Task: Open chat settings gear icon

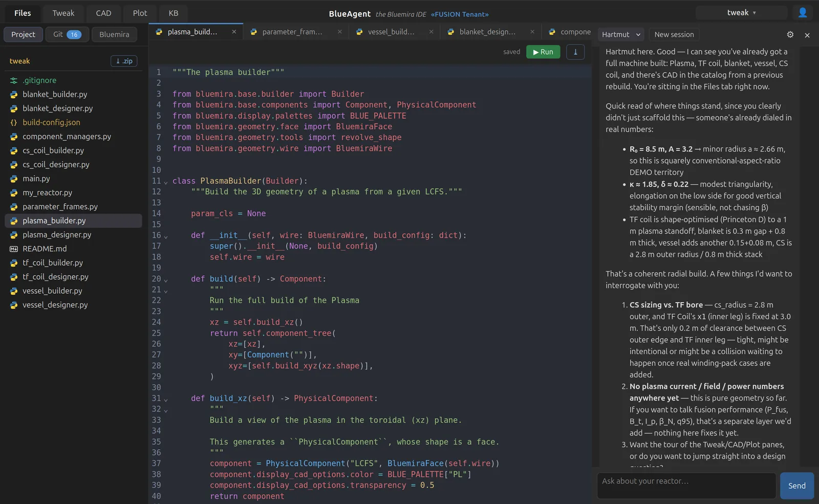Action: click(790, 35)
